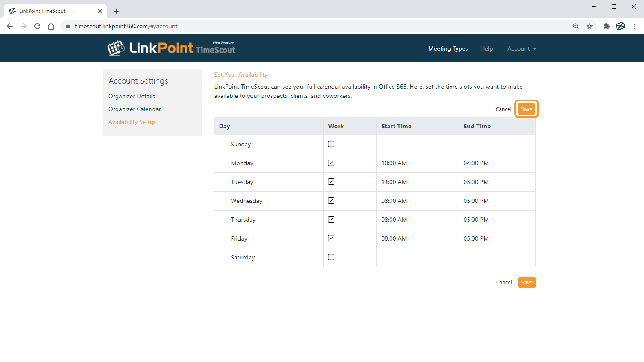This screenshot has height=362, width=644.
Task: Click the top Cancel link
Action: pyautogui.click(x=503, y=109)
